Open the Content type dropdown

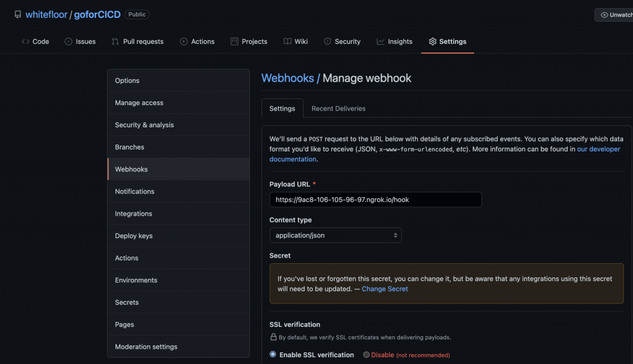pyautogui.click(x=336, y=235)
